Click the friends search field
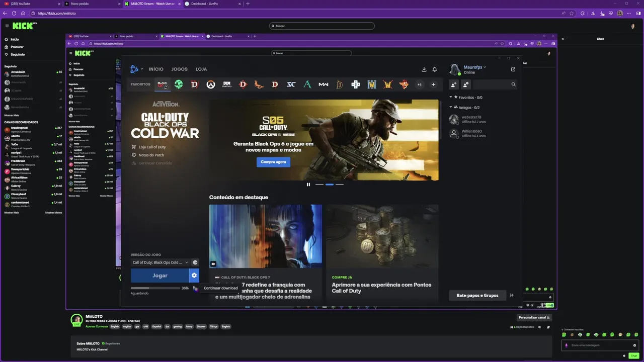Screen dimensions: 644x362 click(x=495, y=84)
